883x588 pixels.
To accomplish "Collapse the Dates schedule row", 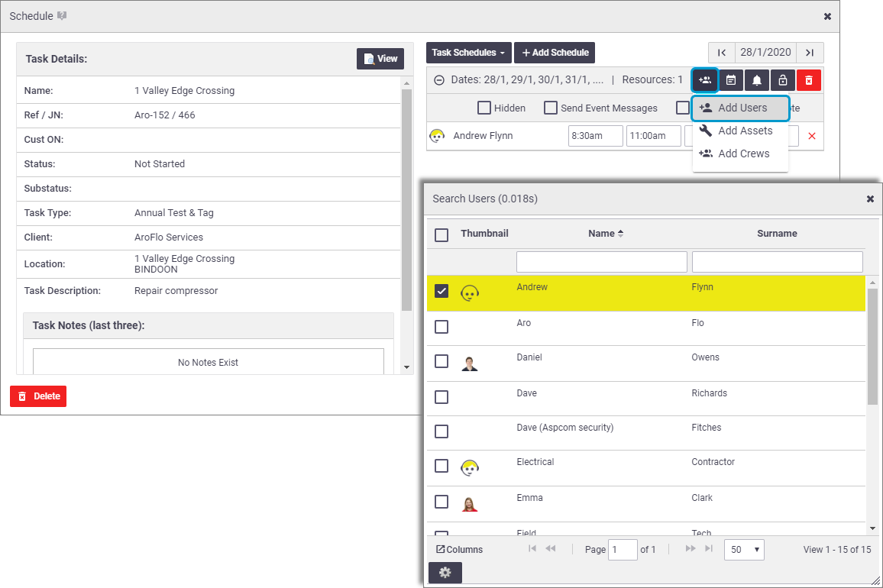I will [439, 80].
